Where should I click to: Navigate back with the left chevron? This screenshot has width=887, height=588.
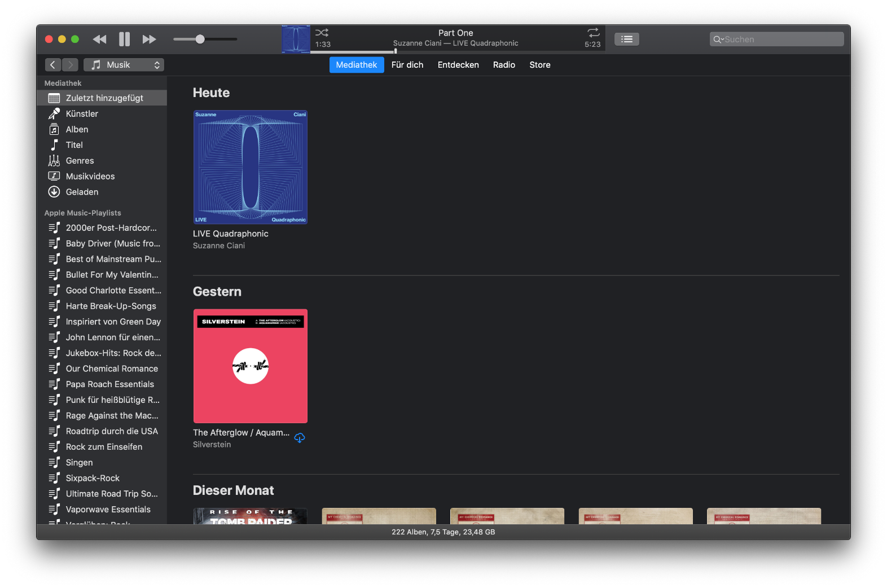52,65
